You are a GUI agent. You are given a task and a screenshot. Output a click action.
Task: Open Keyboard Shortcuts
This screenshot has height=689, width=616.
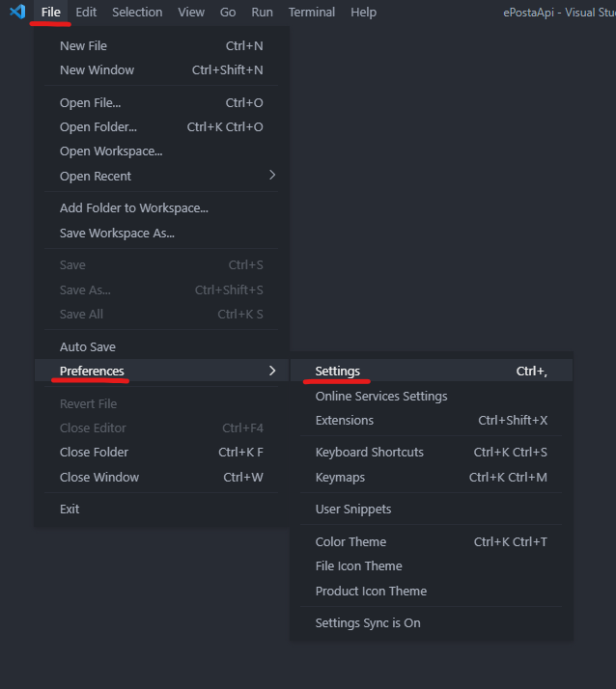(x=431, y=453)
